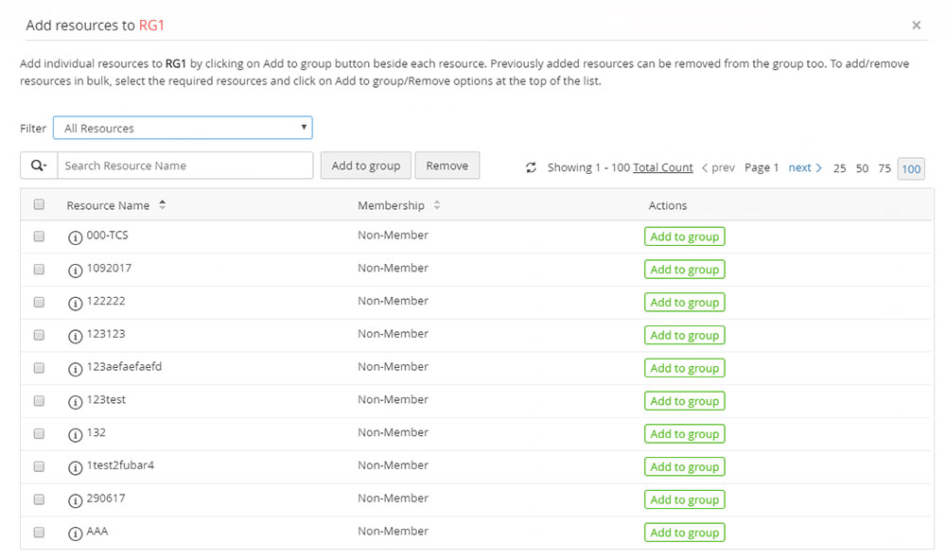The image size is (946, 560).
Task: Click the Total Count link
Action: 663,167
